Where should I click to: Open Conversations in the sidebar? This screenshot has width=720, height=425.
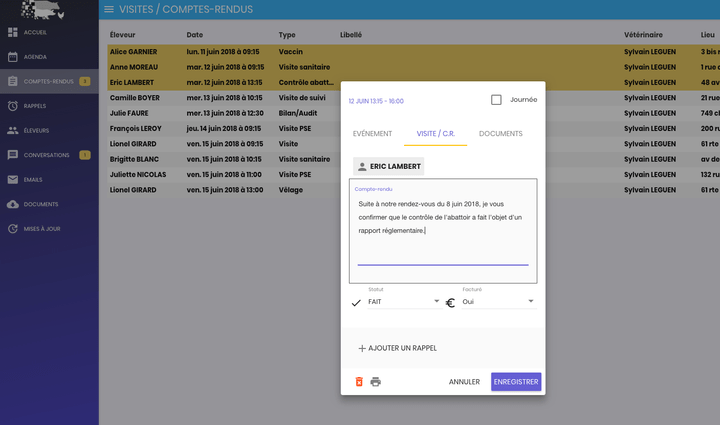[x=46, y=155]
